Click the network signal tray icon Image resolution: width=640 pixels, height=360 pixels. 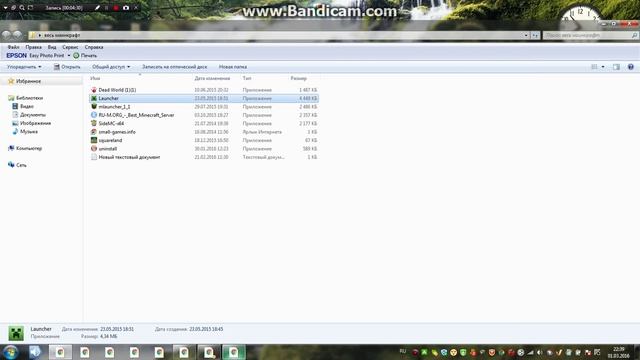click(530, 352)
